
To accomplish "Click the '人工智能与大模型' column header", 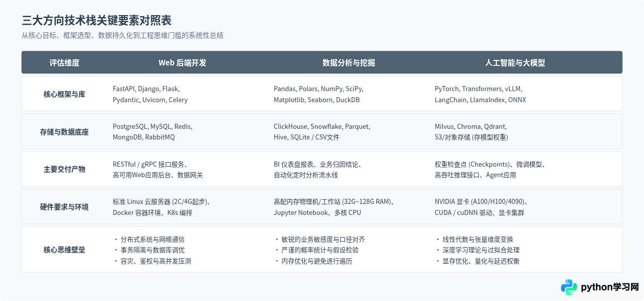I will (x=515, y=63).
